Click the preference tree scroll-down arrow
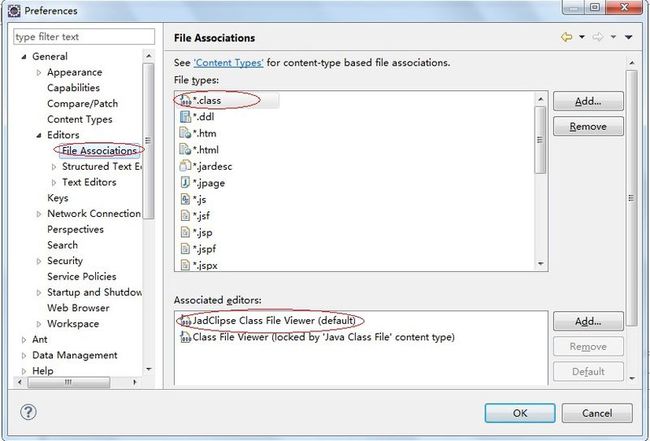Screen dimensions: 650x441 coord(149,369)
